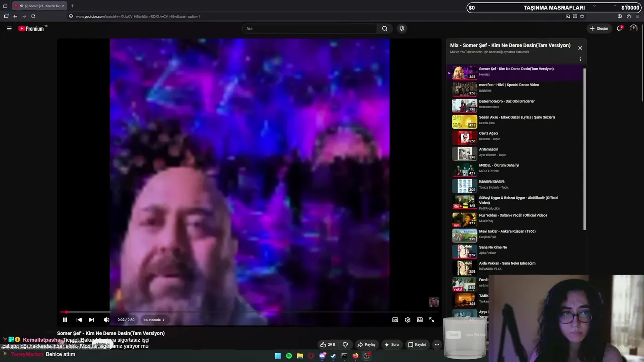Close the Somer Şef browser tab

(x=63, y=6)
